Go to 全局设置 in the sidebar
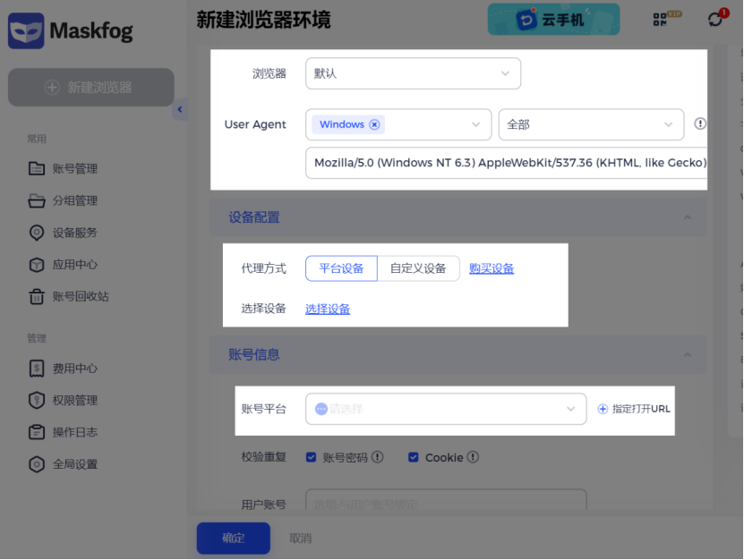Viewport: 744px width, 560px height. tap(74, 464)
